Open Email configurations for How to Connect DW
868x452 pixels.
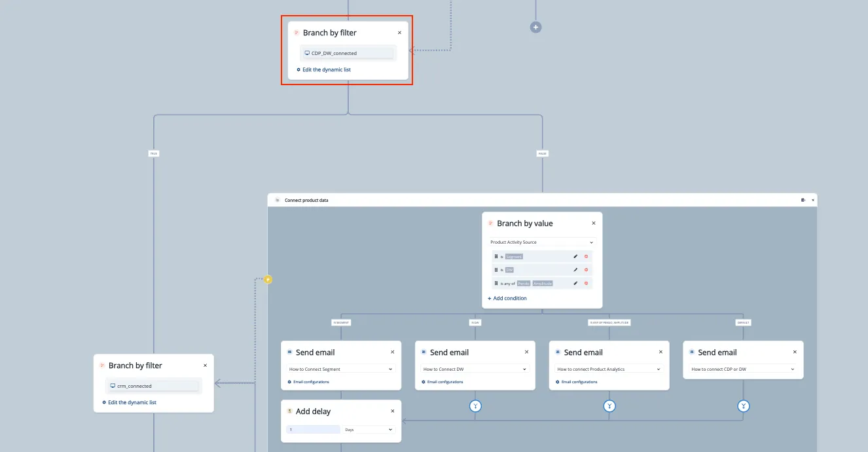coord(442,382)
